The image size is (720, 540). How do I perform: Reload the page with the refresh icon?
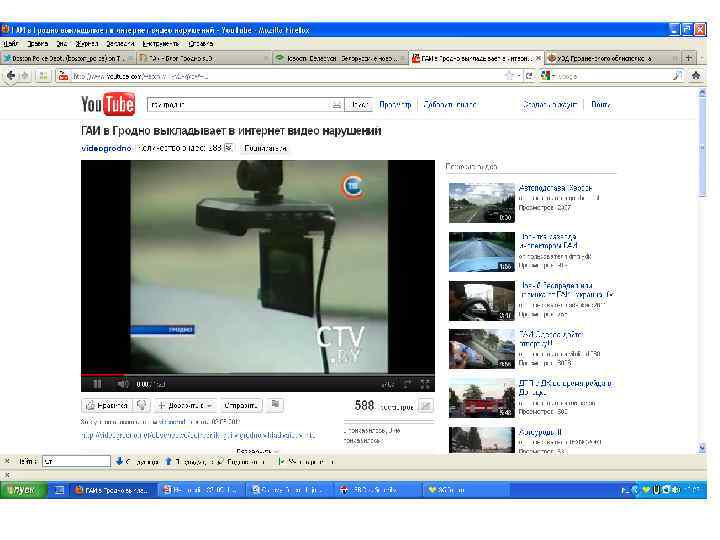pos(529,76)
